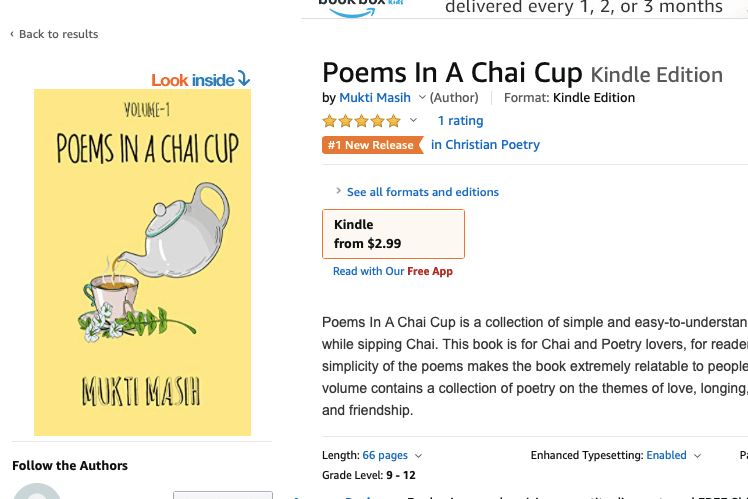Select the Kindle from $2.99 format tab
Viewport: 748px width, 499px height.
pos(393,234)
